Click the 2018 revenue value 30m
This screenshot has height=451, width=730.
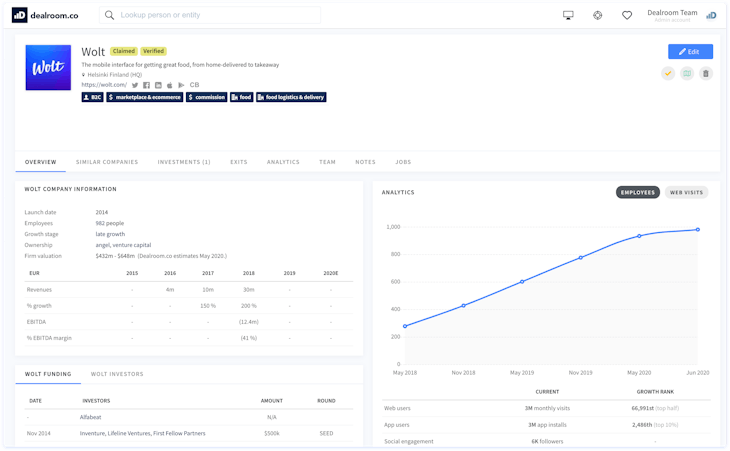[x=249, y=289]
